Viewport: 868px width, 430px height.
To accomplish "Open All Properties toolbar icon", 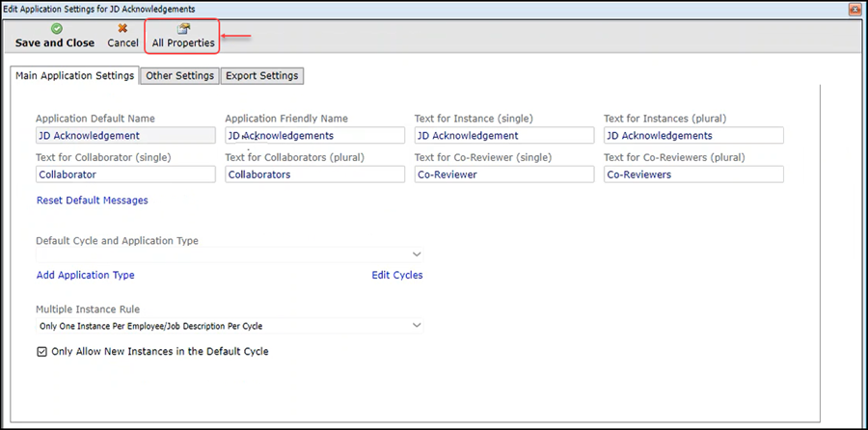I will [x=183, y=29].
